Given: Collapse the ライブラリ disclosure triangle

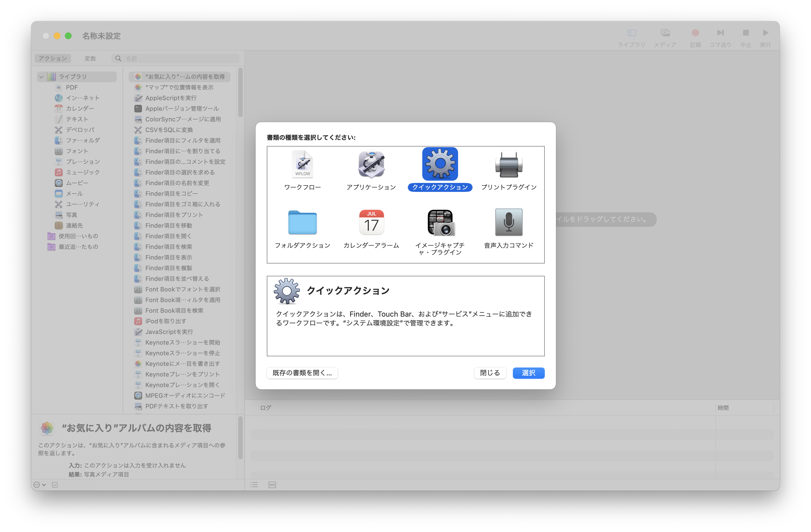Looking at the screenshot, I should (x=42, y=77).
